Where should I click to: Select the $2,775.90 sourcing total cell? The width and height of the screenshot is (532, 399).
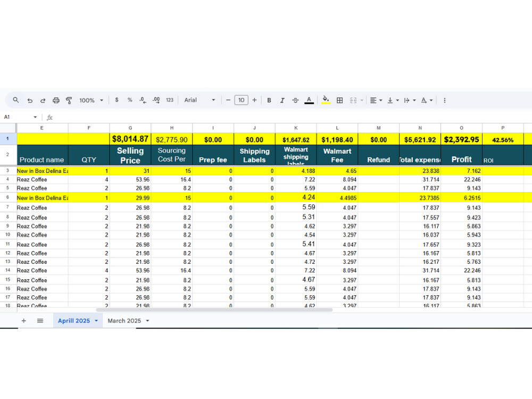coord(172,139)
